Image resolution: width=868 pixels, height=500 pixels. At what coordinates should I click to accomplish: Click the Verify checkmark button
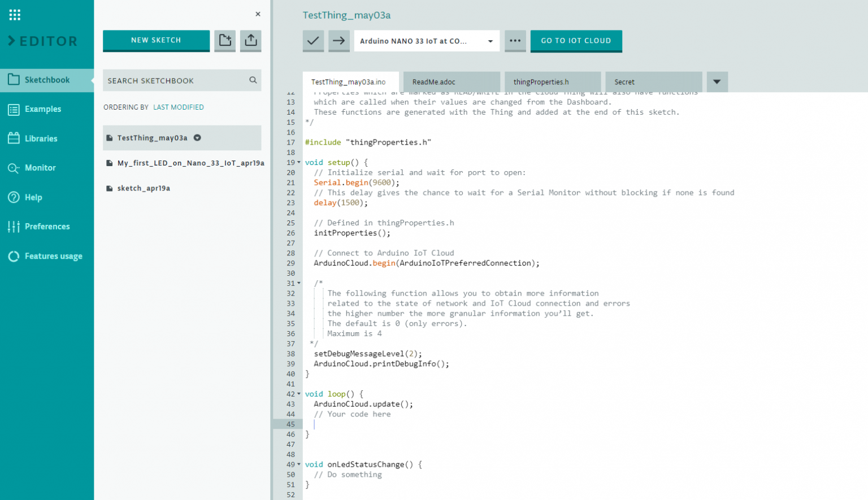coord(313,41)
